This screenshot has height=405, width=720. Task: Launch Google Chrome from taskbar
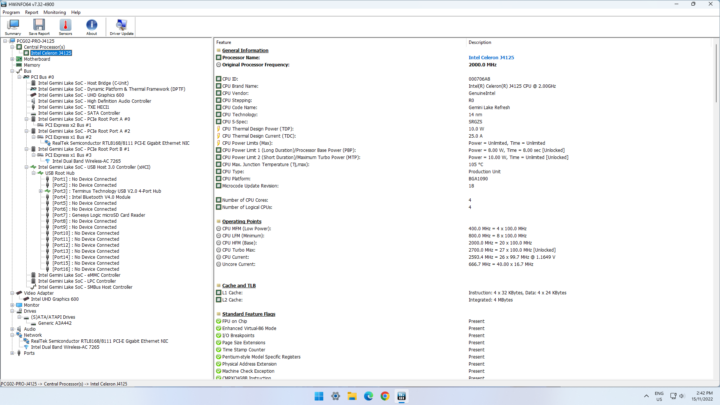385,396
